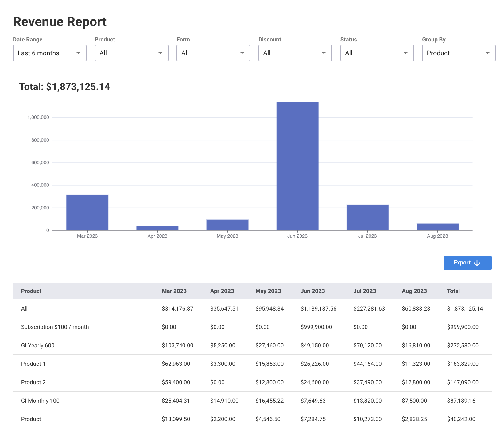Screen dimensions: 504x430
Task: Select the Product 1 row label
Action: coord(33,364)
